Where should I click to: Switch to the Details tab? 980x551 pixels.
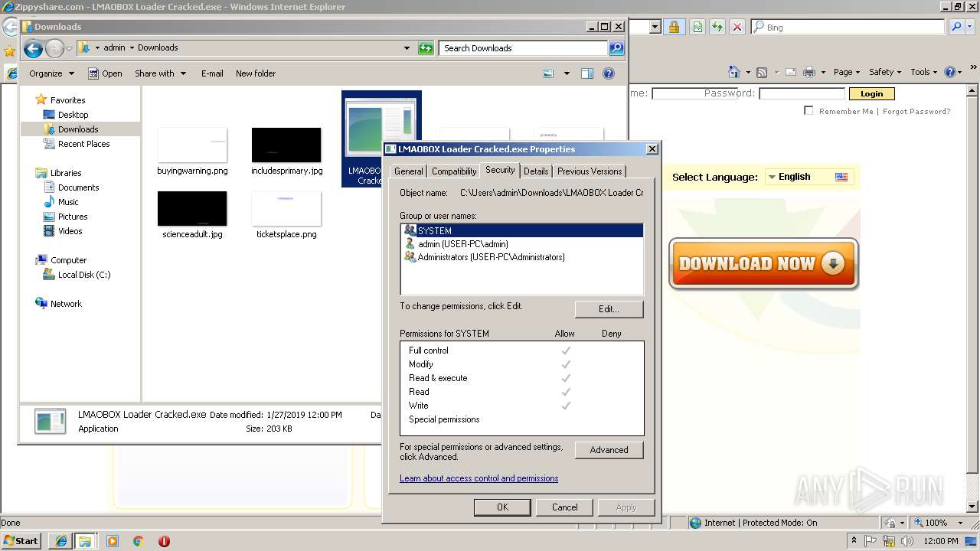tap(536, 171)
